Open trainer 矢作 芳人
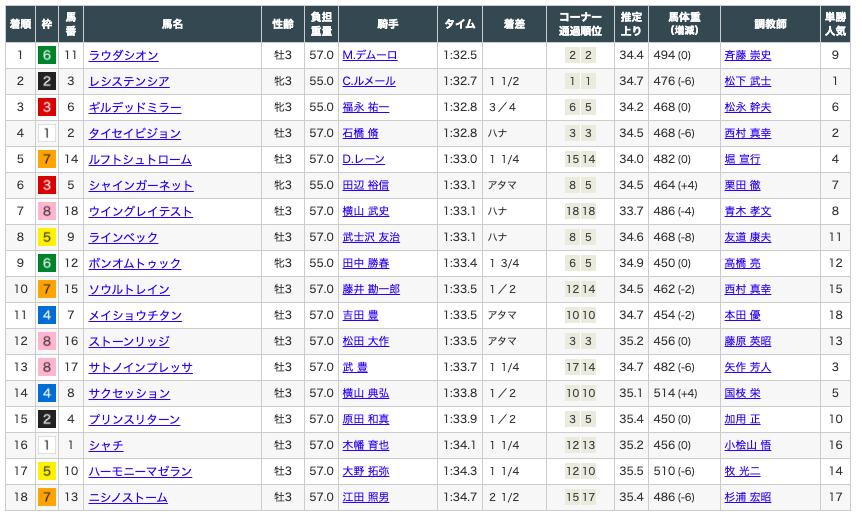 coord(748,368)
